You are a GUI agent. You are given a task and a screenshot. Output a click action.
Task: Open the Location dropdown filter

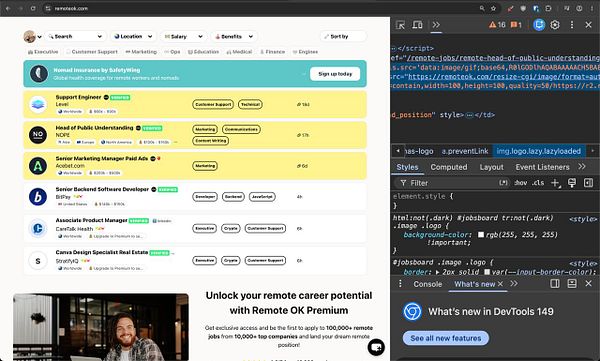click(133, 36)
